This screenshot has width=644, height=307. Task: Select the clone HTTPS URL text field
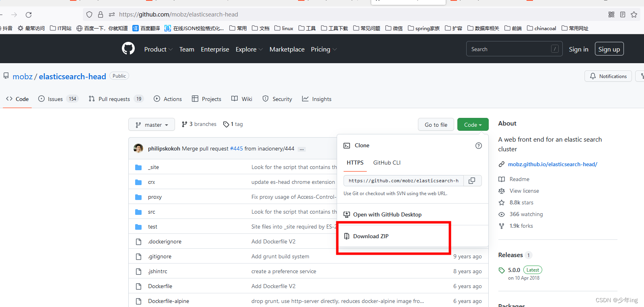coord(403,181)
